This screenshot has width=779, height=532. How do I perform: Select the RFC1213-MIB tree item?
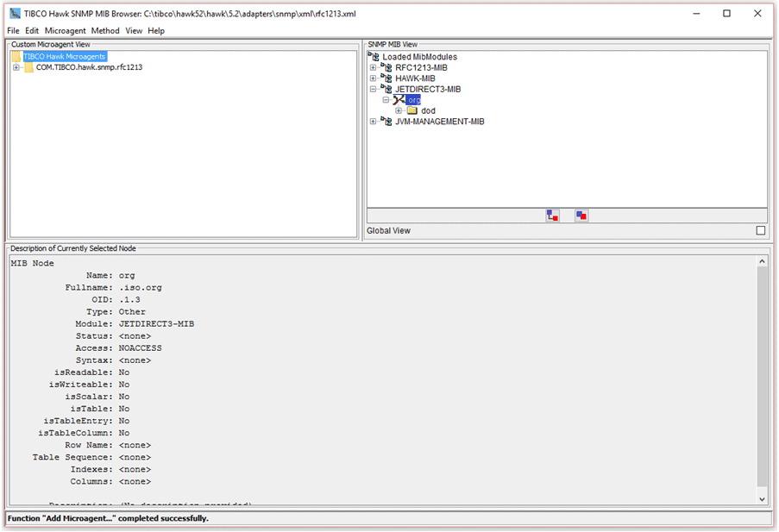point(421,67)
